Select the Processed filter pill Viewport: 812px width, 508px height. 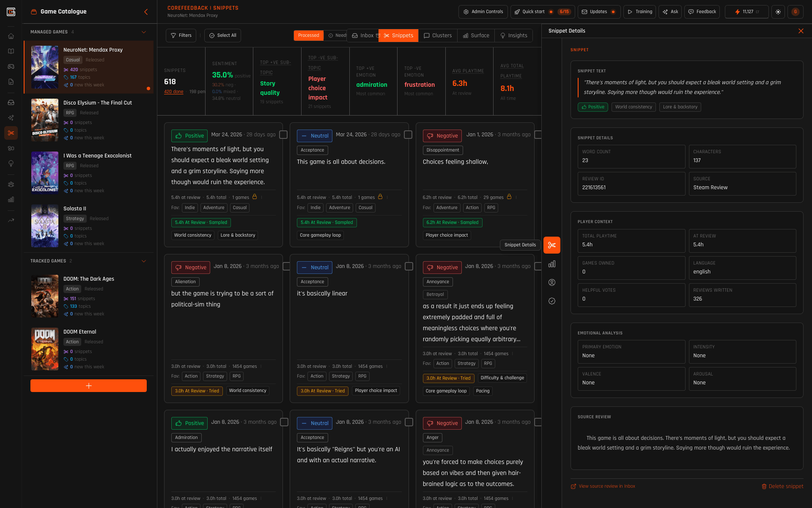[308, 36]
